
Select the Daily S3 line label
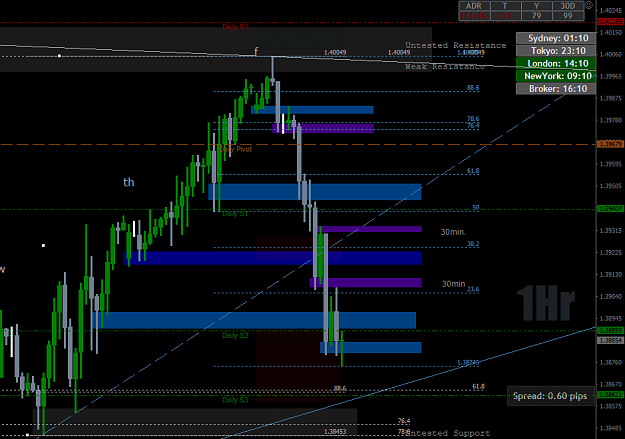pos(235,400)
